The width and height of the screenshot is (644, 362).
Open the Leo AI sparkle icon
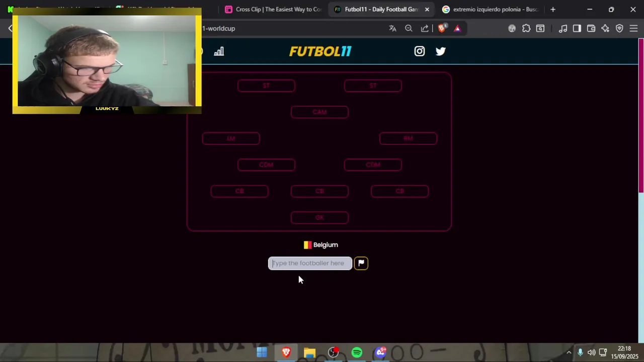[x=605, y=29]
